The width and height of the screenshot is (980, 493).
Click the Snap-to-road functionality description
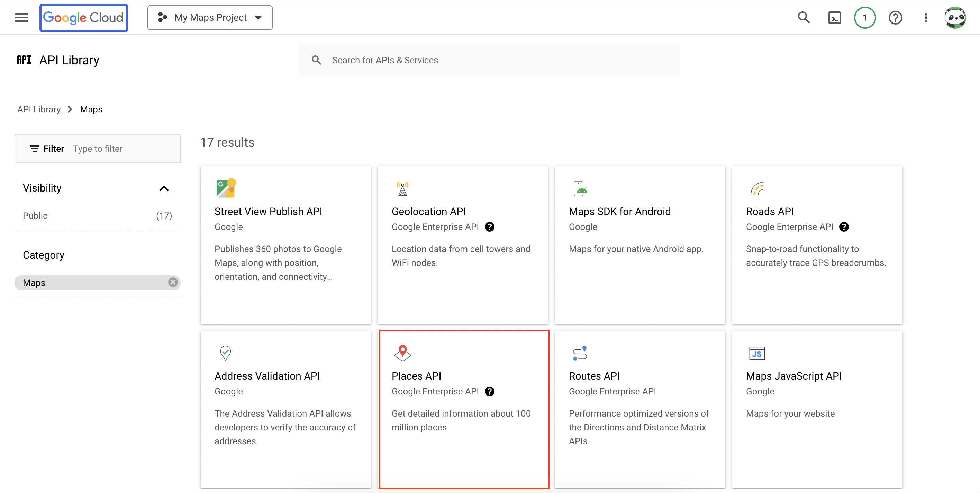coord(816,255)
